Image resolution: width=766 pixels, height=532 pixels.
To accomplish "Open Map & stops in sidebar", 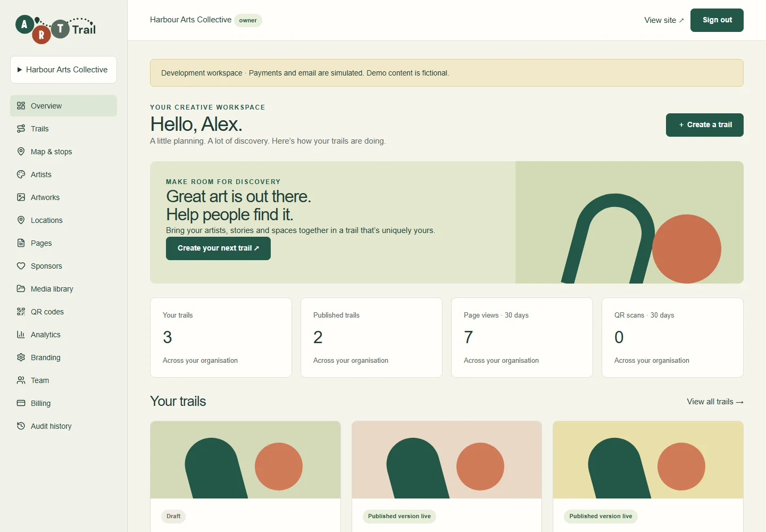I will (63, 152).
